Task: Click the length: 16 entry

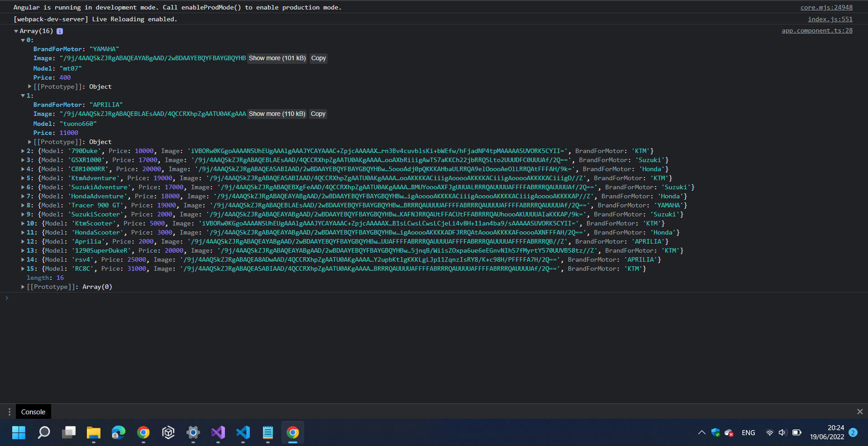Action: (45, 278)
